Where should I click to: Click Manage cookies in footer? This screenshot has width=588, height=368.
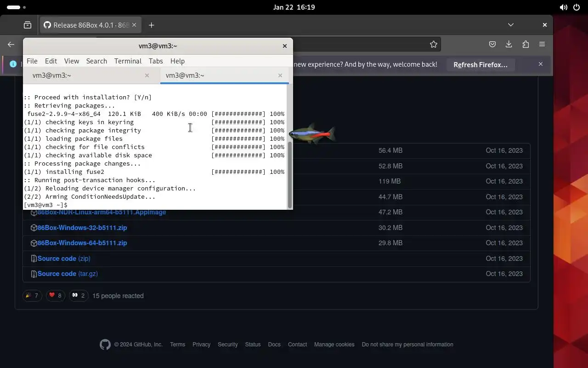pos(334,345)
